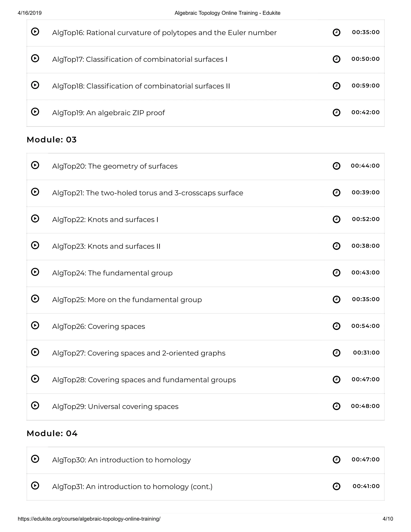Open AlgTop18 Classification of combinatorial surfaces II
The width and height of the screenshot is (411, 532).
tap(141, 86)
